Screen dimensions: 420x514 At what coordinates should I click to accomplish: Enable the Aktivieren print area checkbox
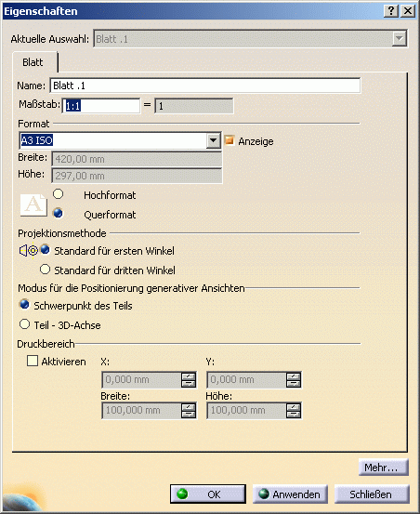(33, 361)
